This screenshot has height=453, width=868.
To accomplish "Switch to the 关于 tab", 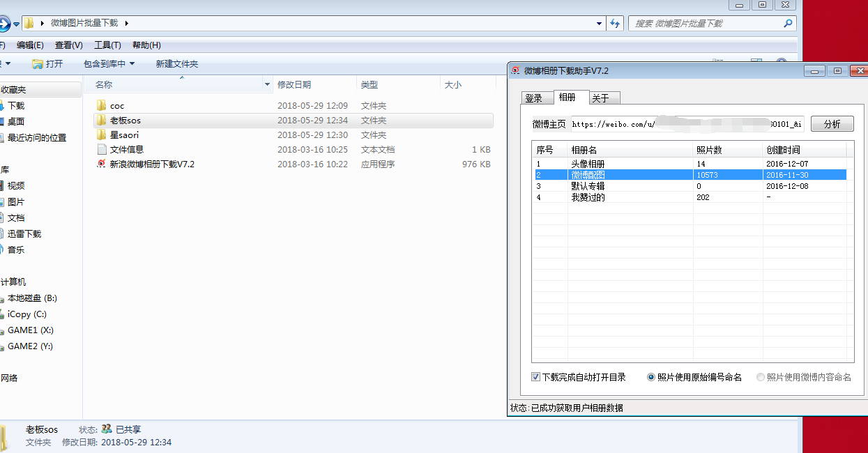I will coord(604,98).
